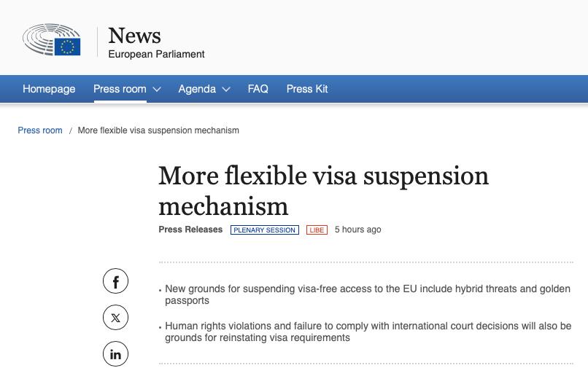Expand the Press room navigation chevron
Screen dimensions: 588x368
click(x=157, y=90)
